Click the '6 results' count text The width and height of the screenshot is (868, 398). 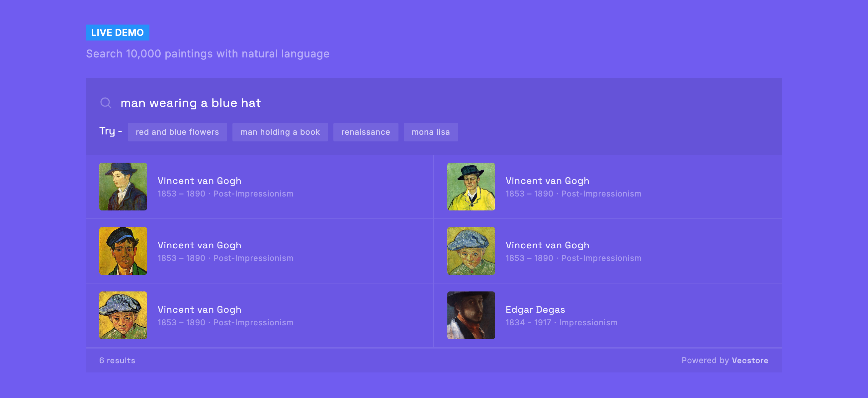pos(117,360)
